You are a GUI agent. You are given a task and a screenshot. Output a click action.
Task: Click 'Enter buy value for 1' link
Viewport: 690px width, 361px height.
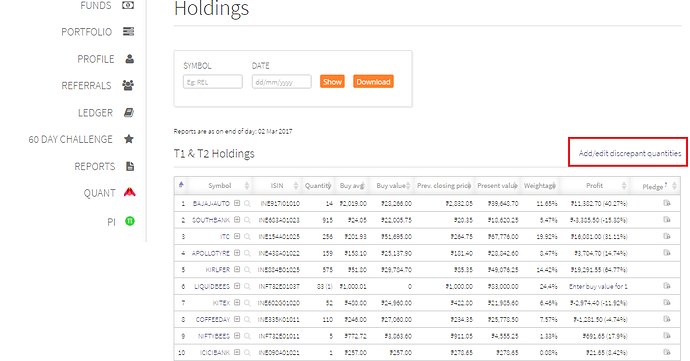tap(598, 287)
